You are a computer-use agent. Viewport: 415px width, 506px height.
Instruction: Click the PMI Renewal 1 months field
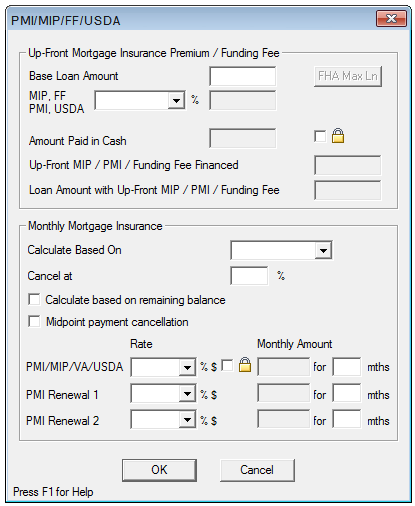click(347, 393)
